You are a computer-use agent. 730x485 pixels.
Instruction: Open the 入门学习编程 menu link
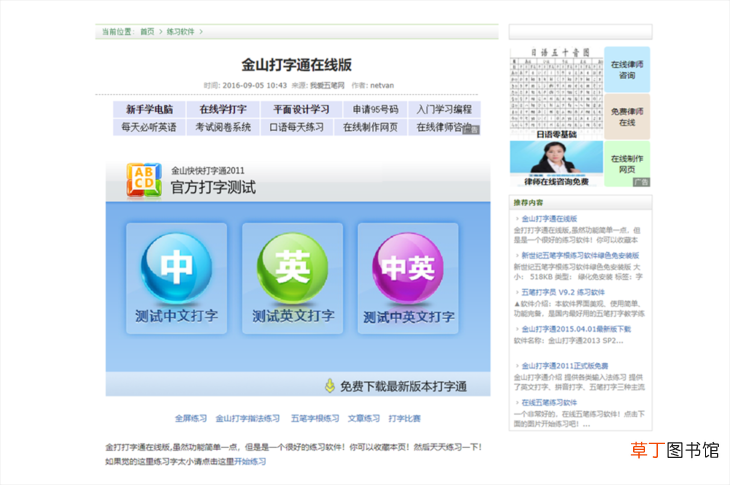click(x=444, y=109)
